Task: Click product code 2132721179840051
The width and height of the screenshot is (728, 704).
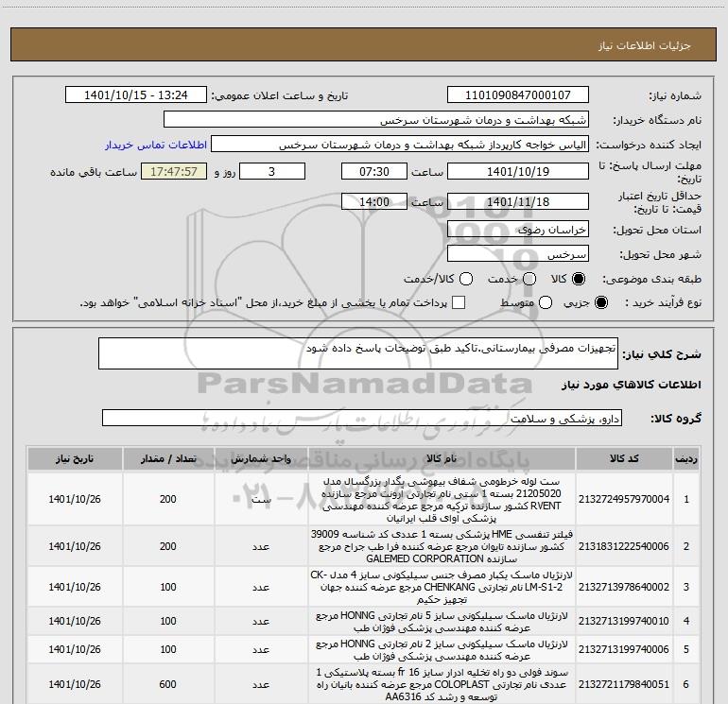Action: pos(624,684)
